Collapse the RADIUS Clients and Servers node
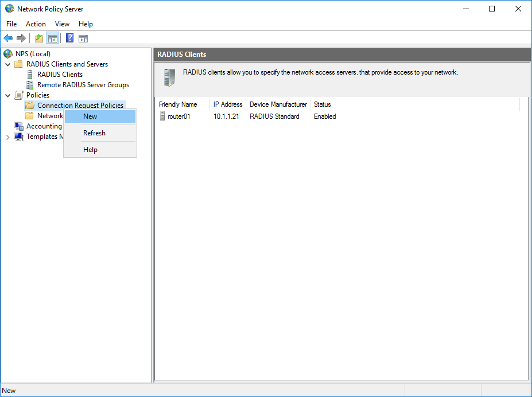 tap(7, 64)
